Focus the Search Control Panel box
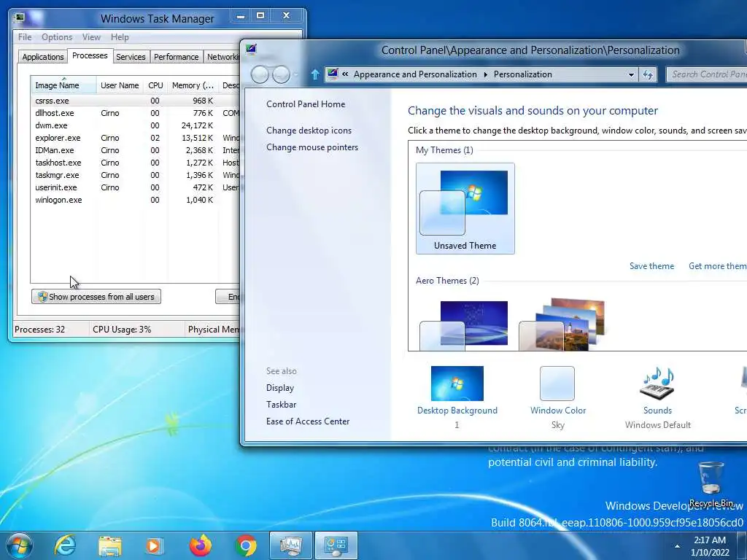 (x=706, y=74)
